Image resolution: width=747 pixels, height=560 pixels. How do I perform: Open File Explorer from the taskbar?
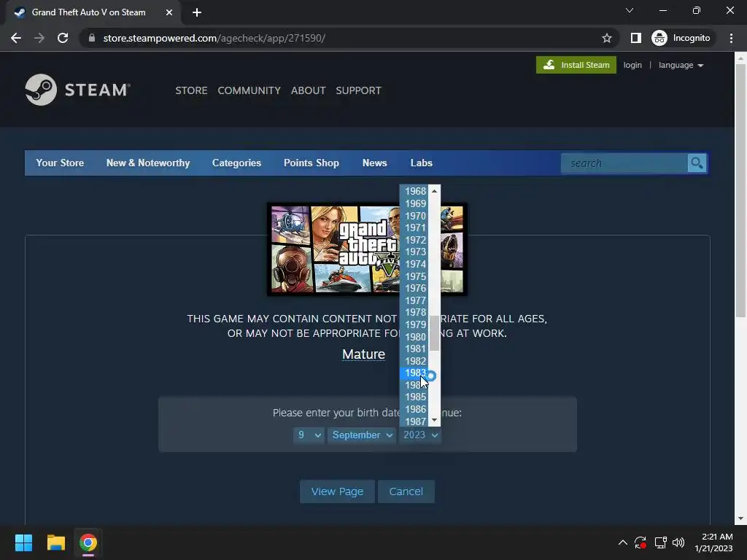tap(55, 542)
